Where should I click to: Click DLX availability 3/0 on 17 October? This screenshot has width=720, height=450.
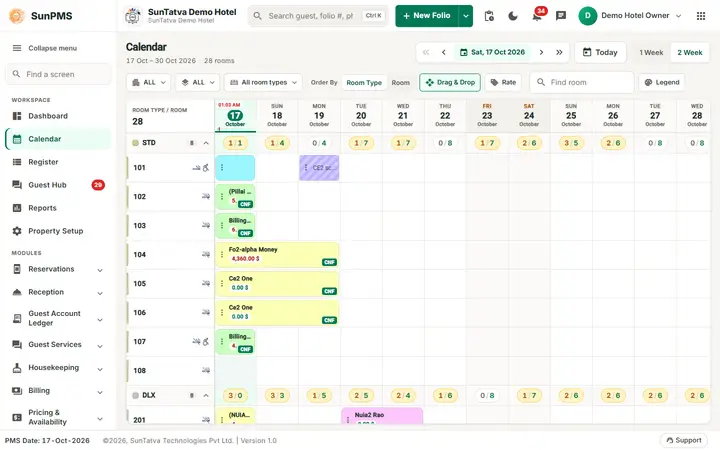click(235, 396)
